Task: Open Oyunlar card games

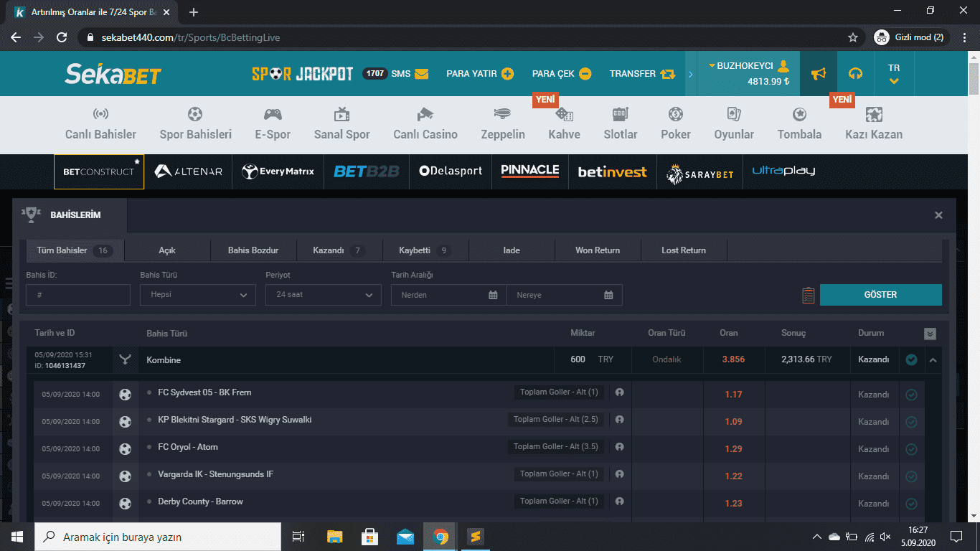Action: click(734, 124)
